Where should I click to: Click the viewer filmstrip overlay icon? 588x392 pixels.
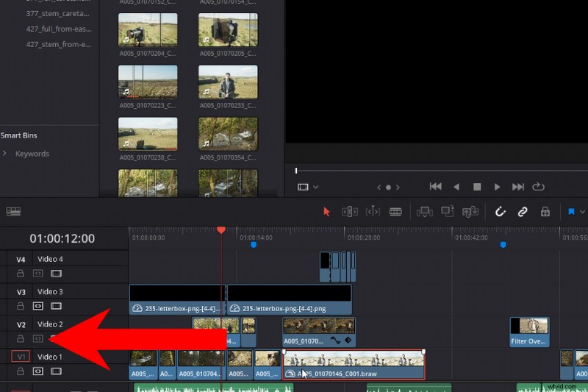coord(303,187)
